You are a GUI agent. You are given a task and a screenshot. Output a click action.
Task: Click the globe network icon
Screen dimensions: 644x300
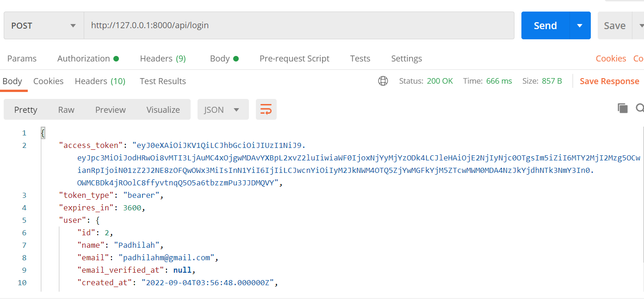[383, 81]
